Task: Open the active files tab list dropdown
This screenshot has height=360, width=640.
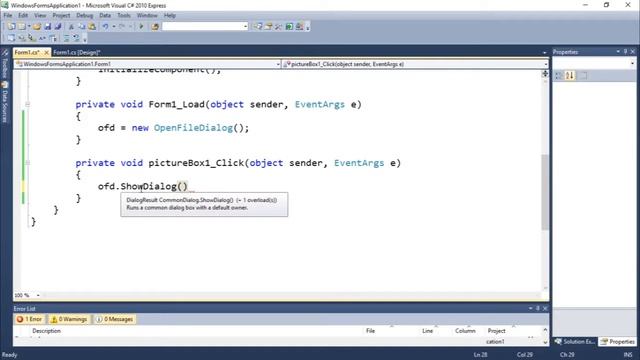Action: pyautogui.click(x=544, y=52)
